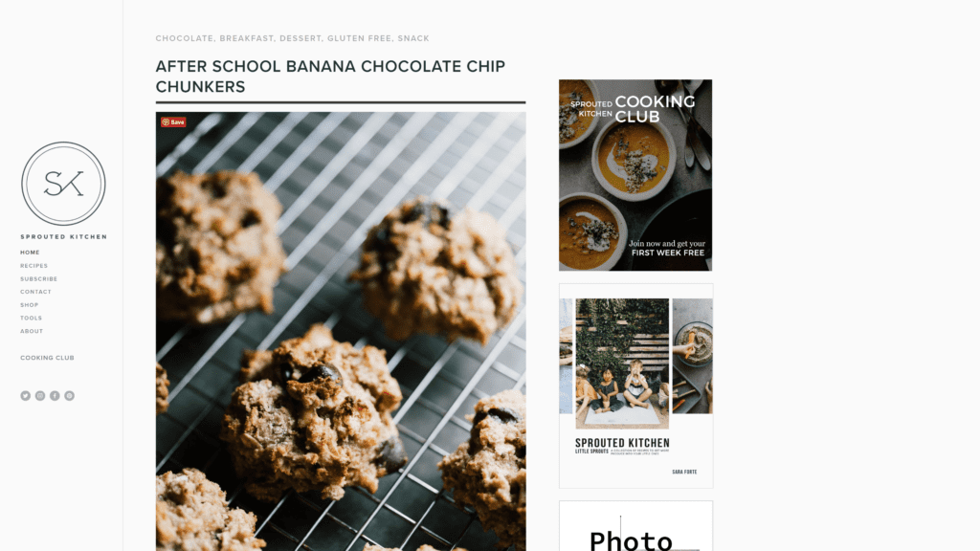Filter posts by Chocolate category
980x551 pixels.
pyautogui.click(x=185, y=38)
